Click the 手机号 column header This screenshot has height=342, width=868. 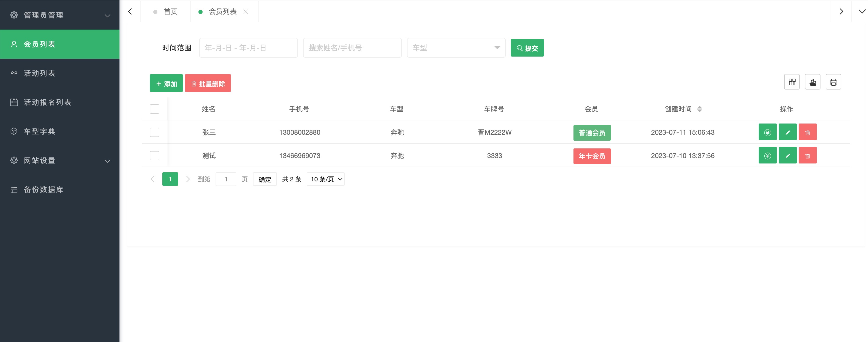click(x=299, y=109)
